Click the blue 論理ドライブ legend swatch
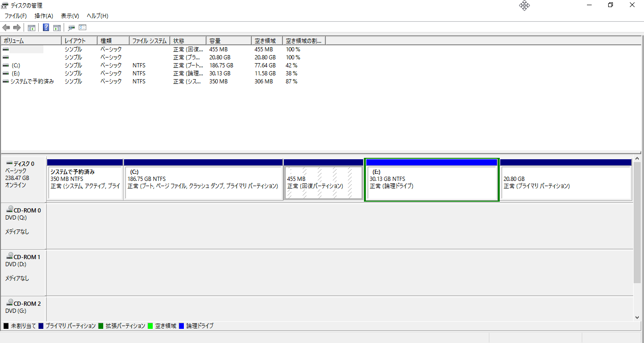644x343 pixels. (182, 326)
